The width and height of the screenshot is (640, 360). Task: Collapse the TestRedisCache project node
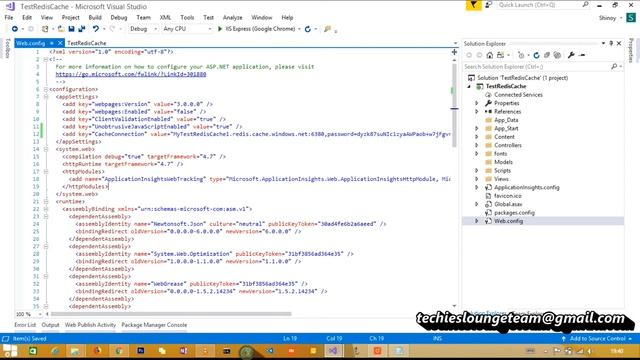tap(469, 86)
